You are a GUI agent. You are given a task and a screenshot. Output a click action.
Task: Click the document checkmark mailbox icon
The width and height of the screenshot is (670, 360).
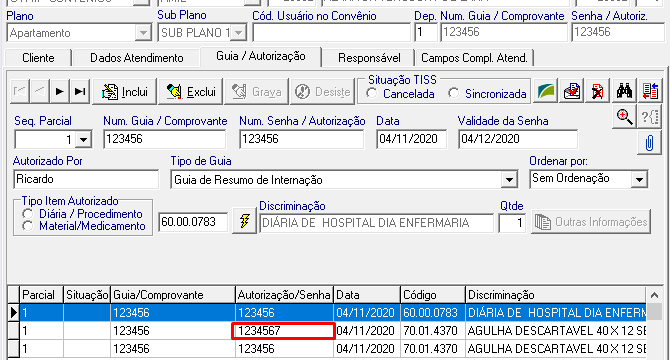pos(572,91)
